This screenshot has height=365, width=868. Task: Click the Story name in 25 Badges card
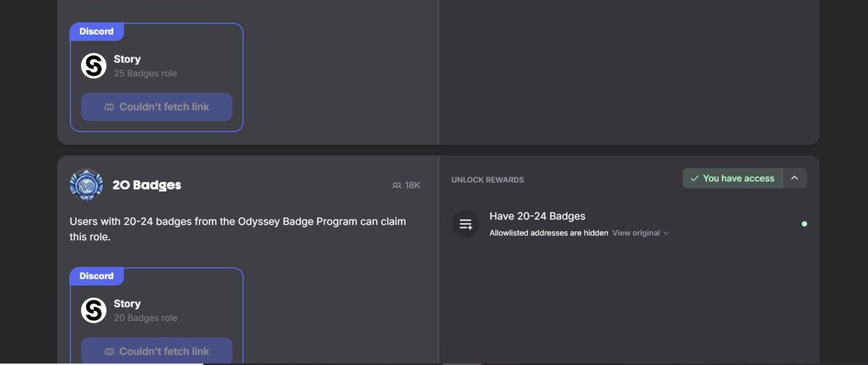point(127,59)
